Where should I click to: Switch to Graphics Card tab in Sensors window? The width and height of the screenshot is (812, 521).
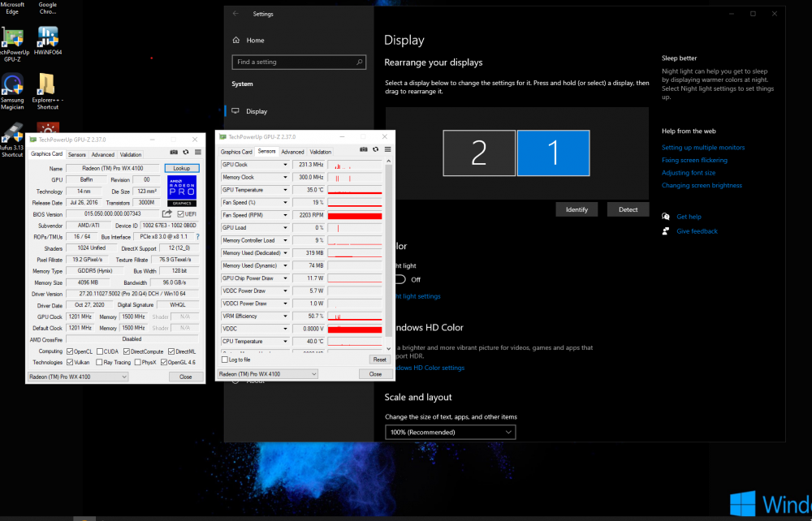click(x=236, y=152)
